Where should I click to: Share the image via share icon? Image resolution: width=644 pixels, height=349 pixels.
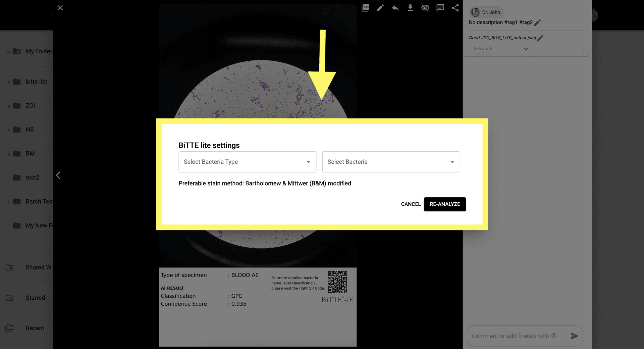(455, 7)
